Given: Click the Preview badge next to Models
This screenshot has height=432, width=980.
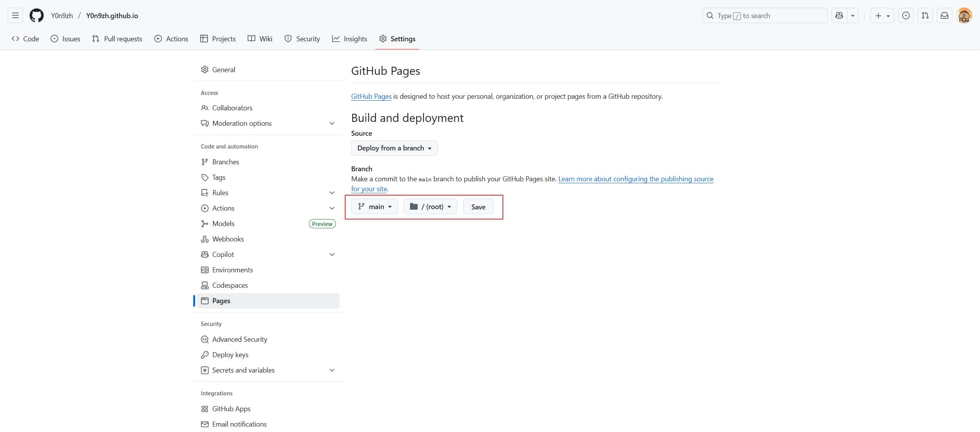Looking at the screenshot, I should coord(322,224).
